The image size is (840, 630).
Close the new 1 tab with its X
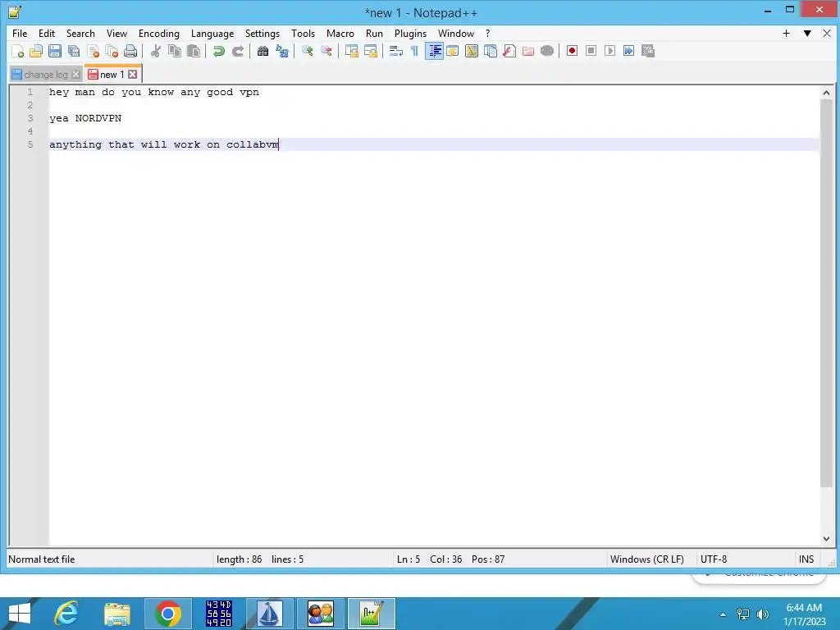coord(132,75)
